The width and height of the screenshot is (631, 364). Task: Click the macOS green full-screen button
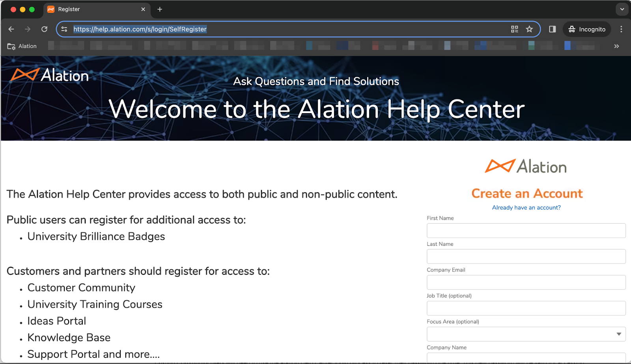32,9
